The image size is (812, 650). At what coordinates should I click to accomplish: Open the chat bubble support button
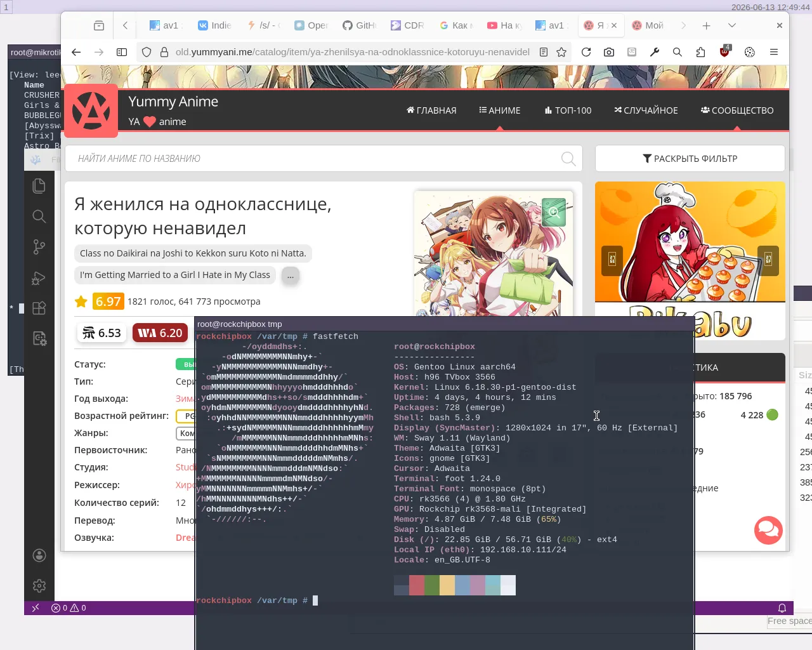768,530
